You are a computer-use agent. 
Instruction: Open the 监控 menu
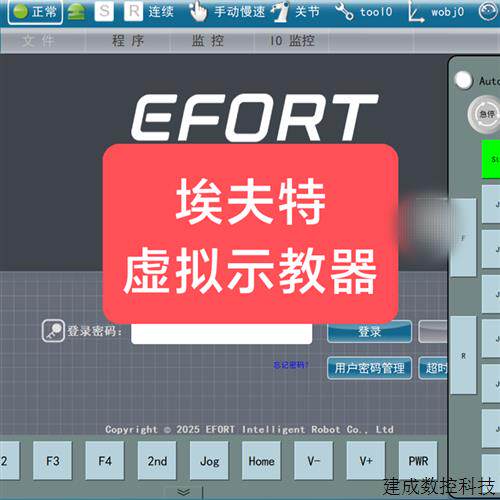(208, 41)
